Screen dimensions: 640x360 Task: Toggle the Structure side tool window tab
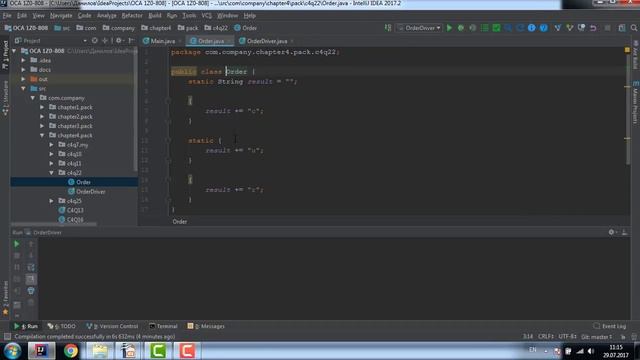[5, 98]
